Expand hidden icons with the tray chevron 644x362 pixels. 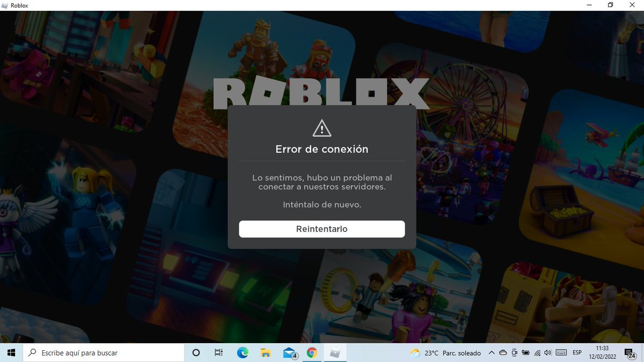(x=492, y=353)
